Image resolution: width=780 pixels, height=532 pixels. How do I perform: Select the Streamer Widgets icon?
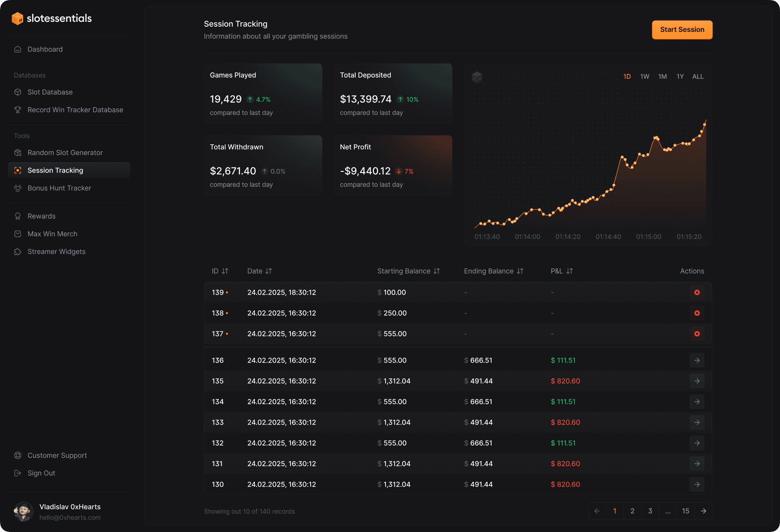pos(17,251)
